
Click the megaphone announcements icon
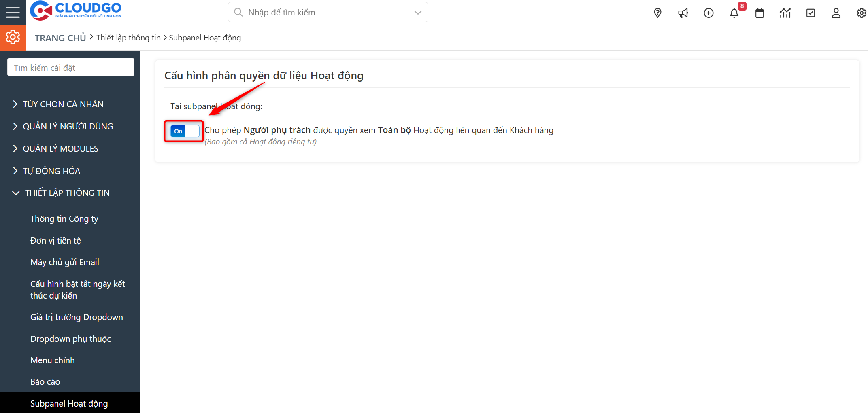[683, 13]
